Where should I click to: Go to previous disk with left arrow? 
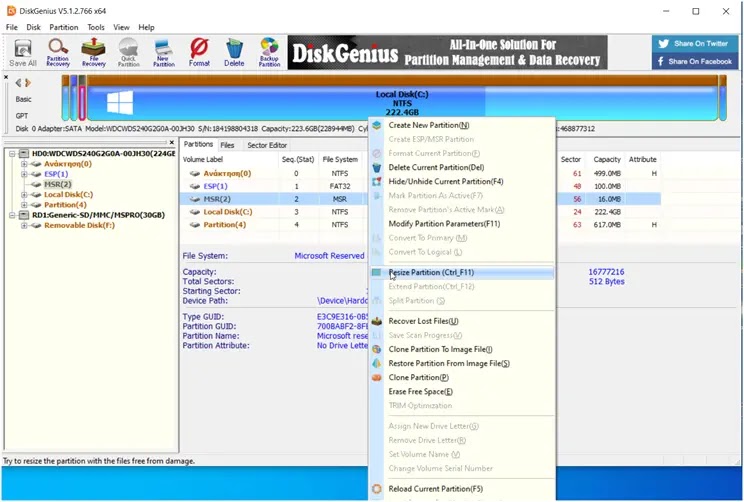coord(19,83)
